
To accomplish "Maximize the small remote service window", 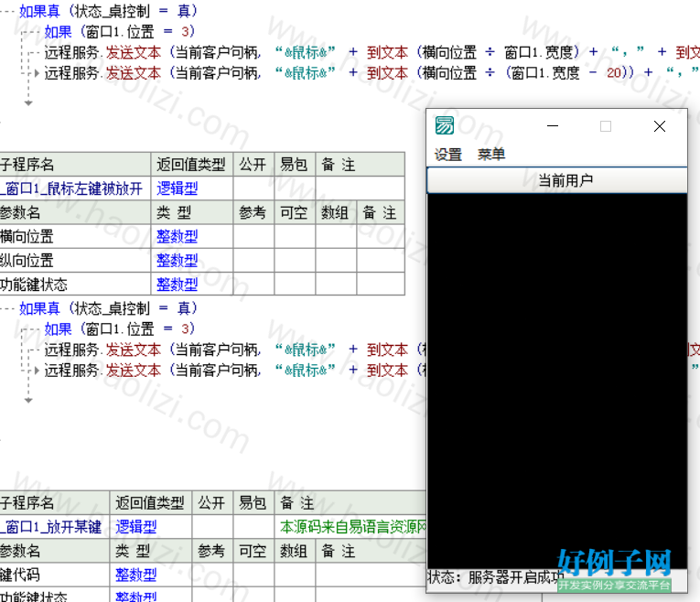I will 606,126.
